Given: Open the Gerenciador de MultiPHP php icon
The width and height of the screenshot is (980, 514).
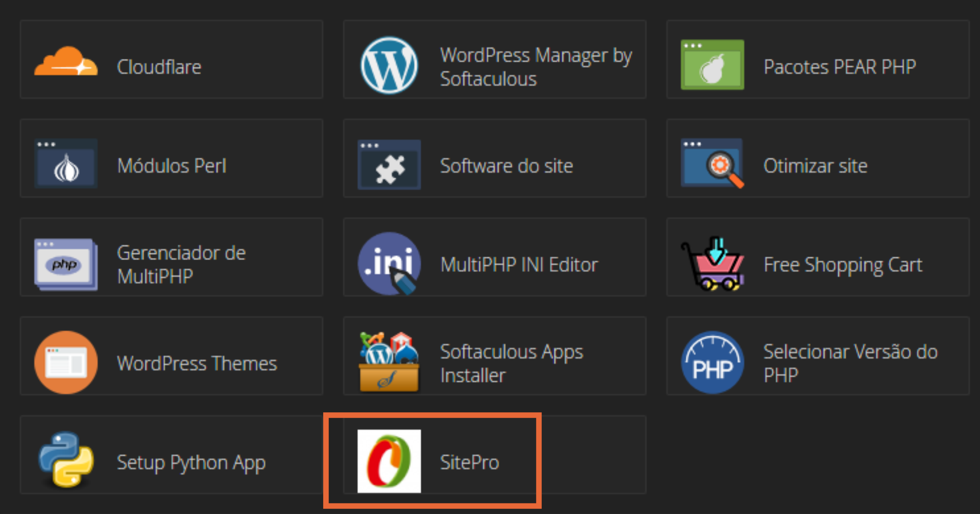Looking at the screenshot, I should coord(66,265).
